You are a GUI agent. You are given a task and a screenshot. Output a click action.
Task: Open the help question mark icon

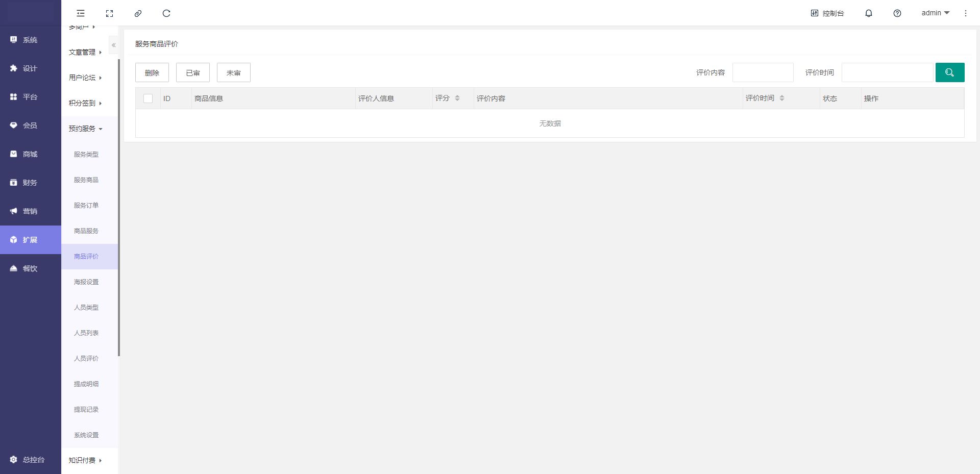coord(897,13)
